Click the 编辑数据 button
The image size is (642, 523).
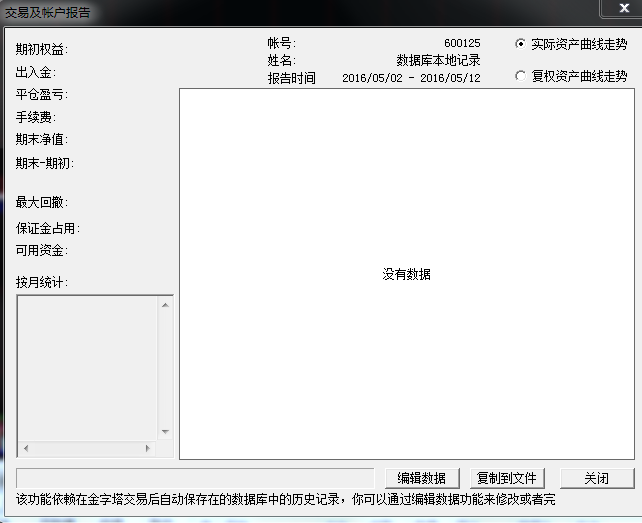coord(422,478)
